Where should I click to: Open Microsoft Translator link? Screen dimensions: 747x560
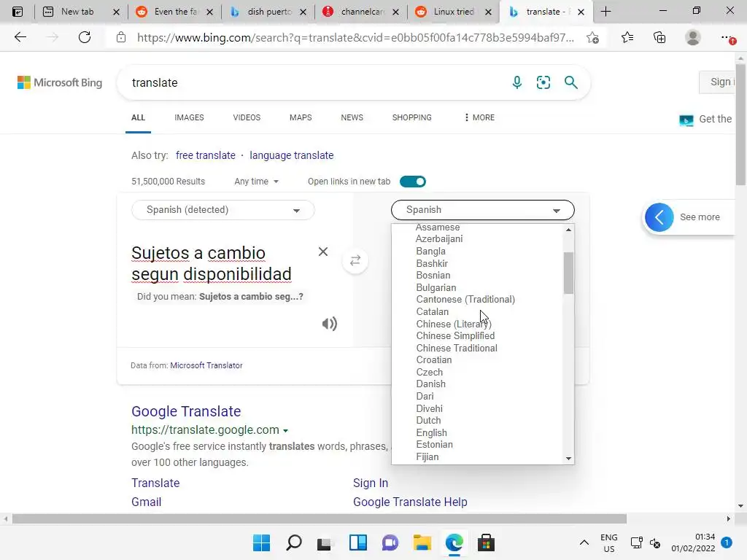coord(206,365)
